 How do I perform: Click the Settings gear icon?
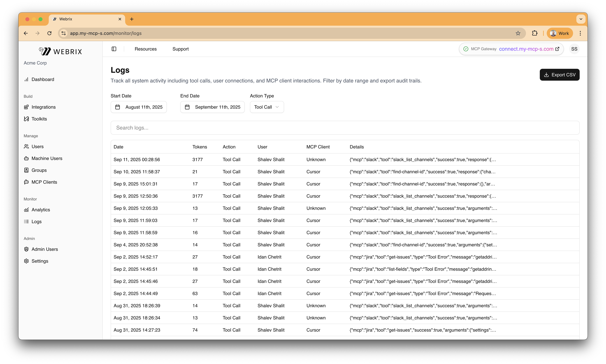pos(26,261)
